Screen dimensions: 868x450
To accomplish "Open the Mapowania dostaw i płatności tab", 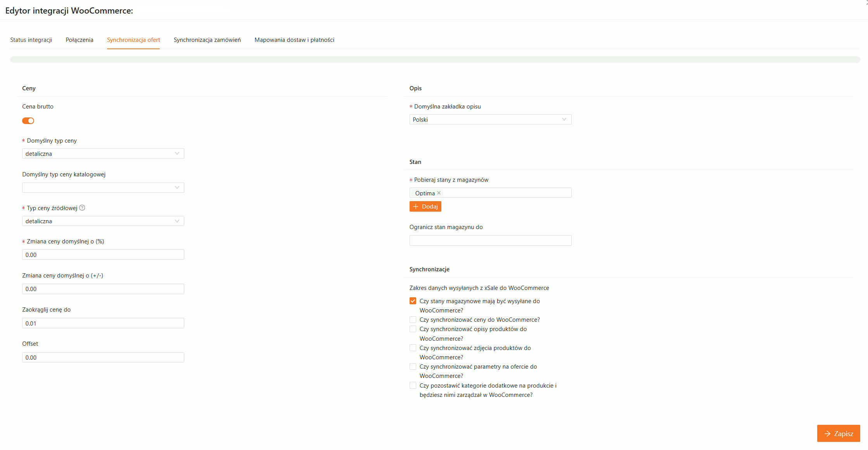I will 294,40.
